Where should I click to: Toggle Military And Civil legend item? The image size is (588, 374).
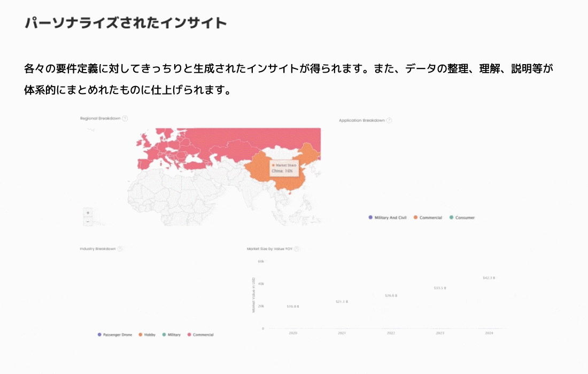(388, 218)
